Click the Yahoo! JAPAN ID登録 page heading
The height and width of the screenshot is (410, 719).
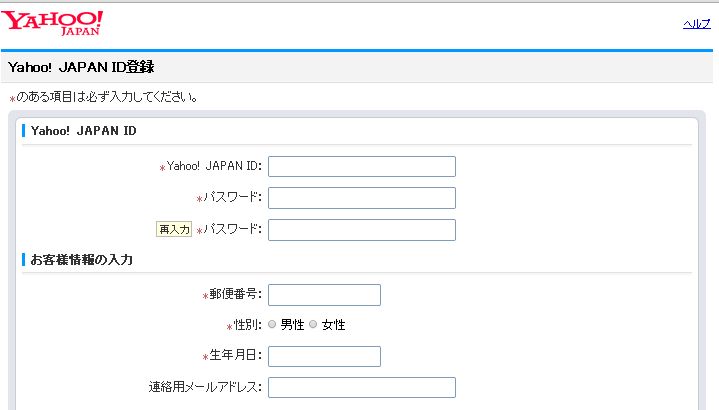pyautogui.click(x=81, y=67)
